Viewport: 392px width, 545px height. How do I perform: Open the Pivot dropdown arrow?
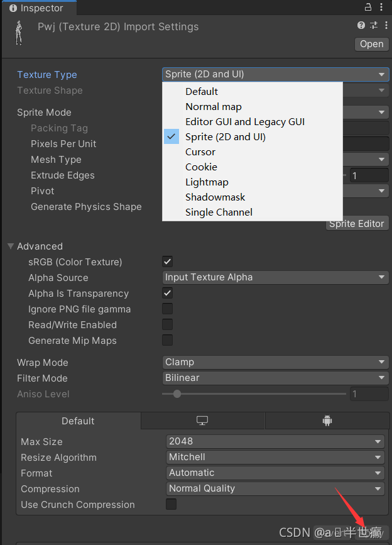(381, 191)
